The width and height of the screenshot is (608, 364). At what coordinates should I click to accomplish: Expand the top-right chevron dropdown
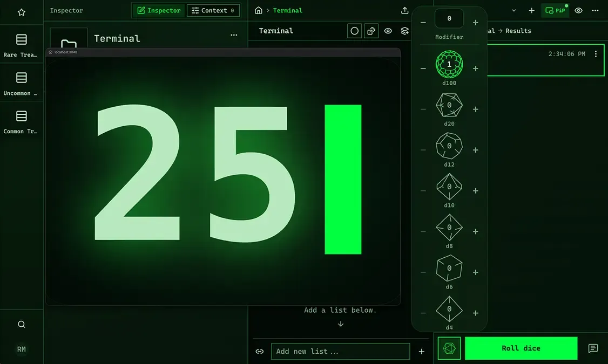click(x=514, y=10)
